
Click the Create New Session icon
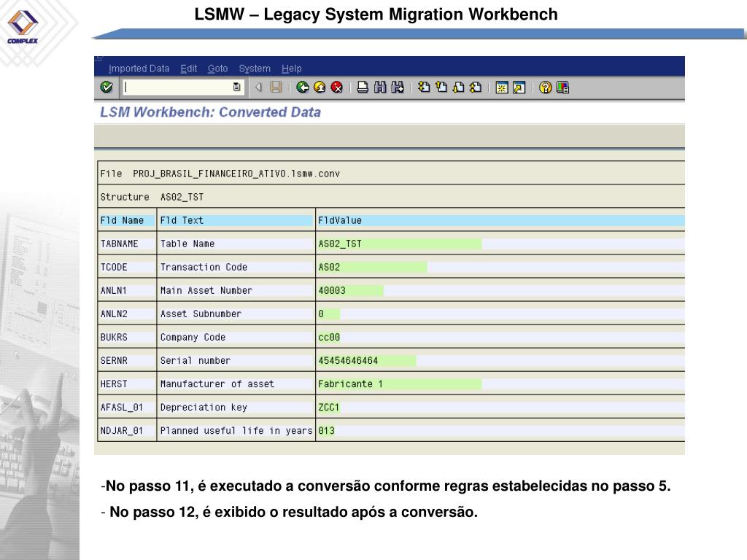click(502, 87)
